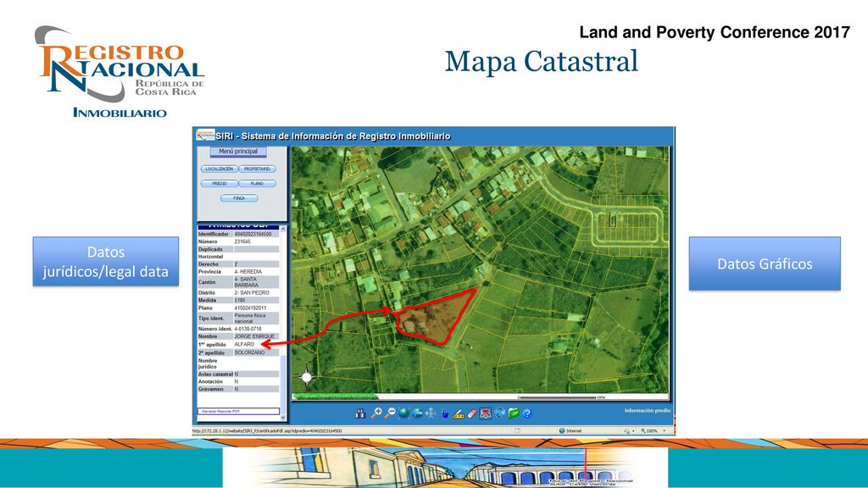
Task: Select the identify info tool
Action: (445, 413)
